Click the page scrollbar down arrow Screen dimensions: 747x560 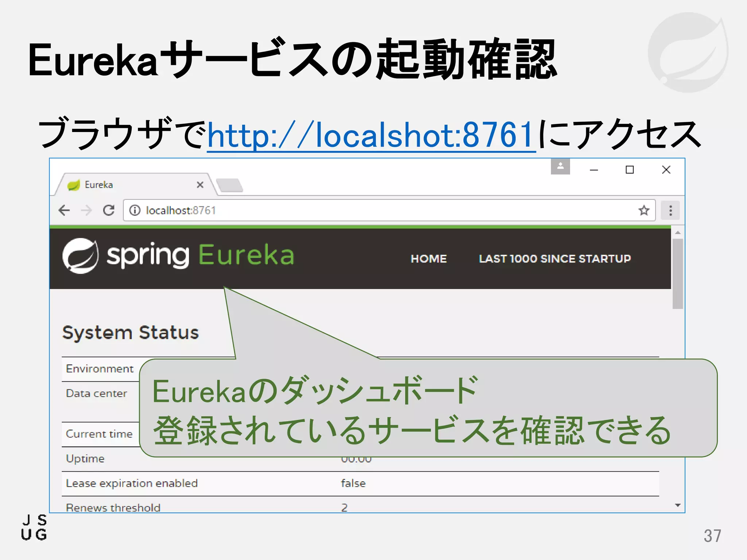coord(678,505)
